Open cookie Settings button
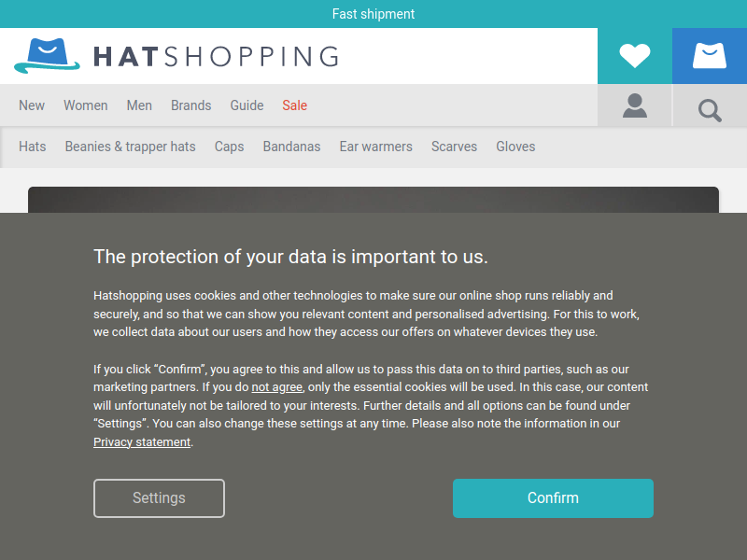This screenshot has width=747, height=560. [159, 498]
